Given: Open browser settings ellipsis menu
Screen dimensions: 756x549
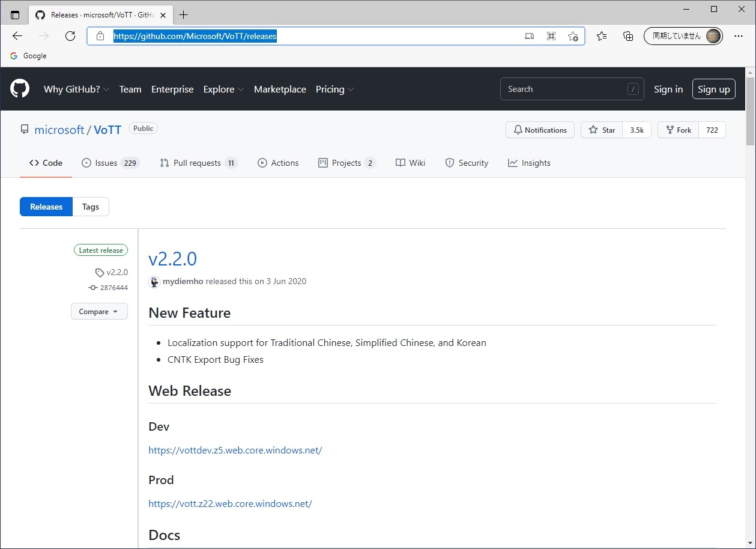Looking at the screenshot, I should click(738, 36).
